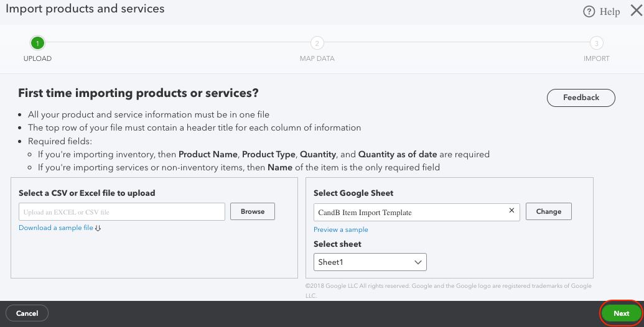This screenshot has height=327, width=644.
Task: Click the MAP DATA step label
Action: click(x=317, y=58)
